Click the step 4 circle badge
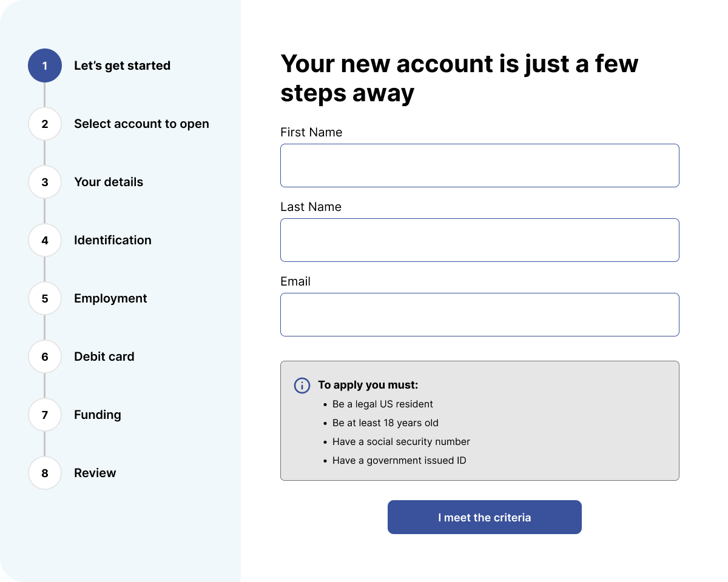728x582 pixels. point(45,240)
